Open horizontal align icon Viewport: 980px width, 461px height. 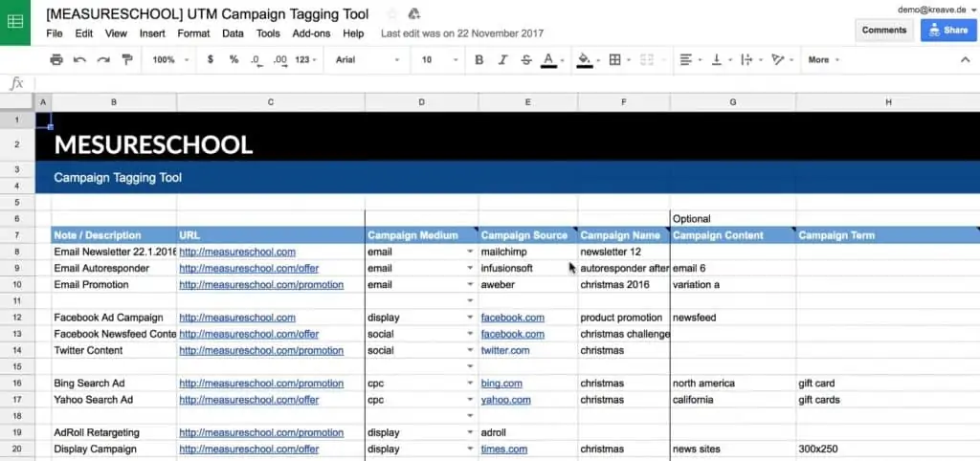point(686,60)
